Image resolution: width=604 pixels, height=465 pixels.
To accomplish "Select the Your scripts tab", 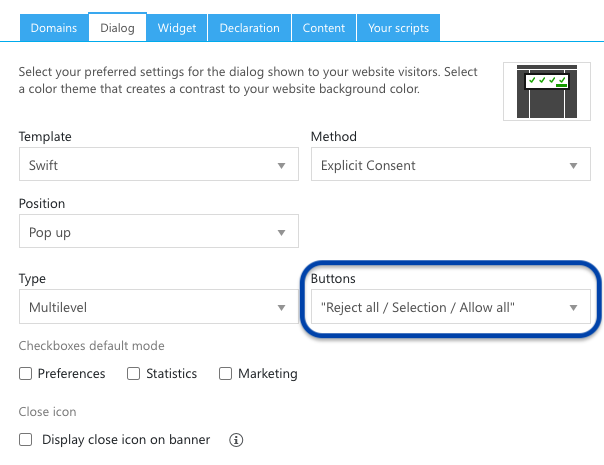I will click(x=398, y=28).
